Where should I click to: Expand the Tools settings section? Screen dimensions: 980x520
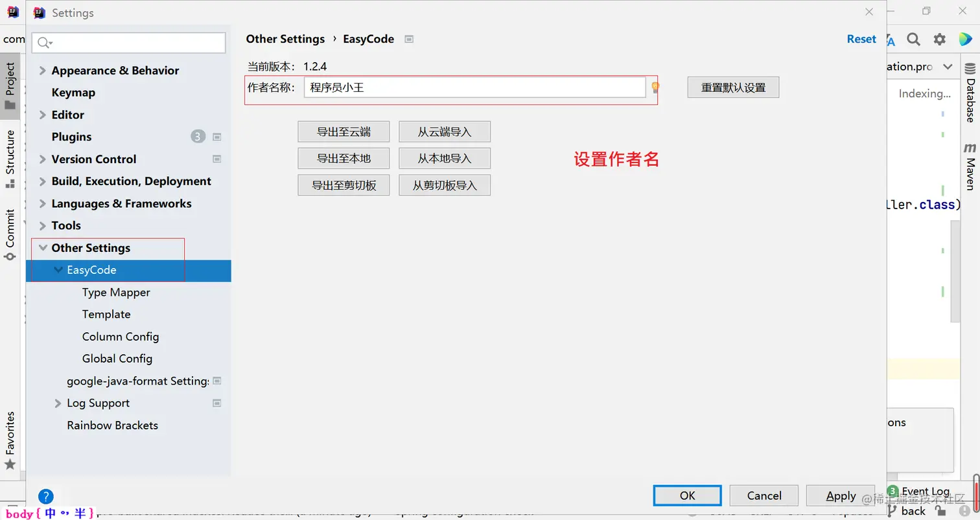(43, 225)
